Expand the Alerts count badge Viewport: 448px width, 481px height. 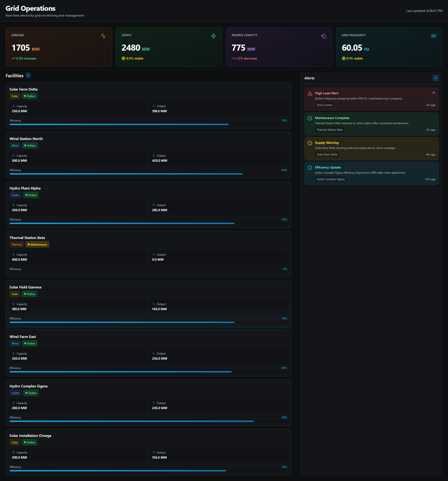click(x=435, y=78)
